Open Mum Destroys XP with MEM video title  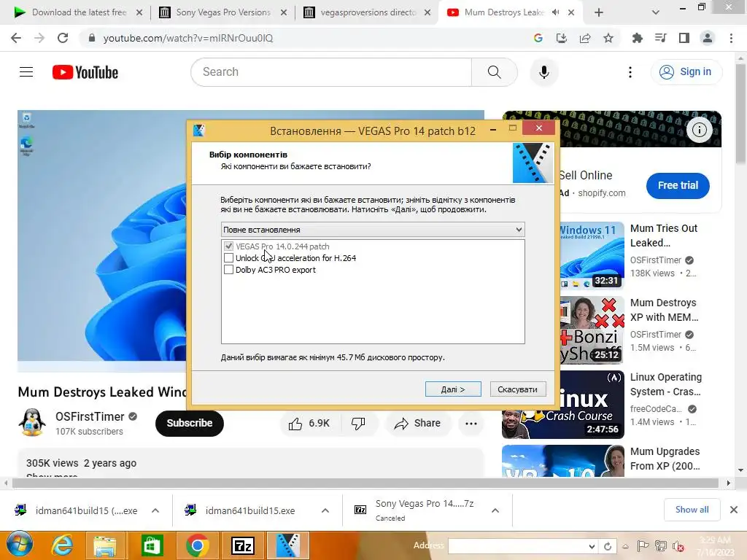[664, 309]
